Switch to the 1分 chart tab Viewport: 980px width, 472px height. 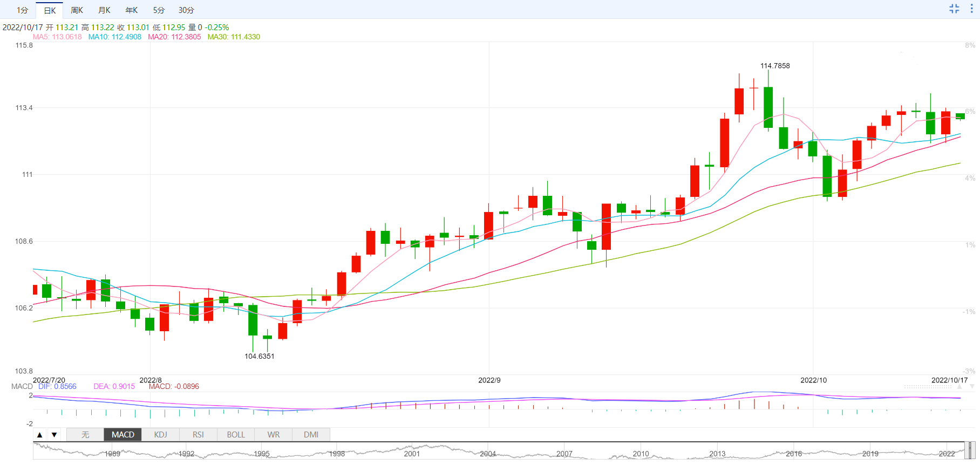point(22,10)
